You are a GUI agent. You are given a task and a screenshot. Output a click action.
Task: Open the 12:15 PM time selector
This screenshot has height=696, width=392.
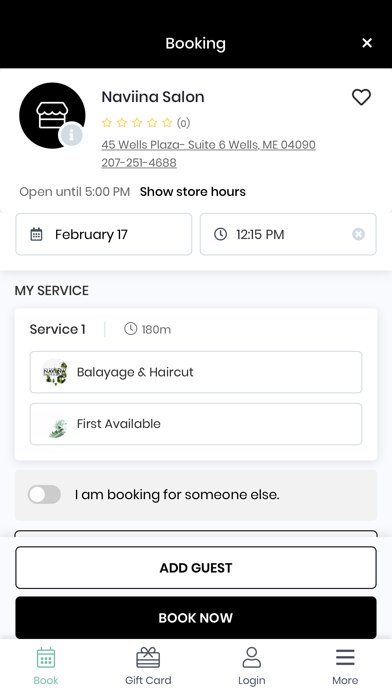(288, 234)
